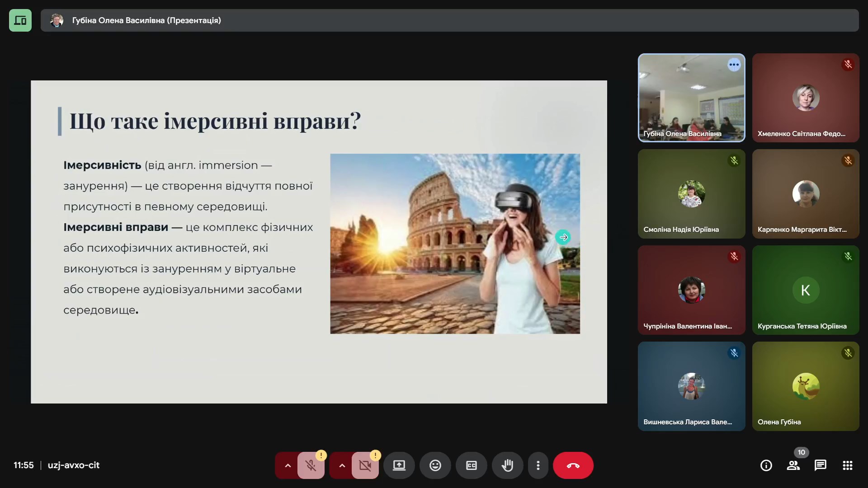
Task: Expand audio settings arrow next to microphone
Action: (x=288, y=465)
